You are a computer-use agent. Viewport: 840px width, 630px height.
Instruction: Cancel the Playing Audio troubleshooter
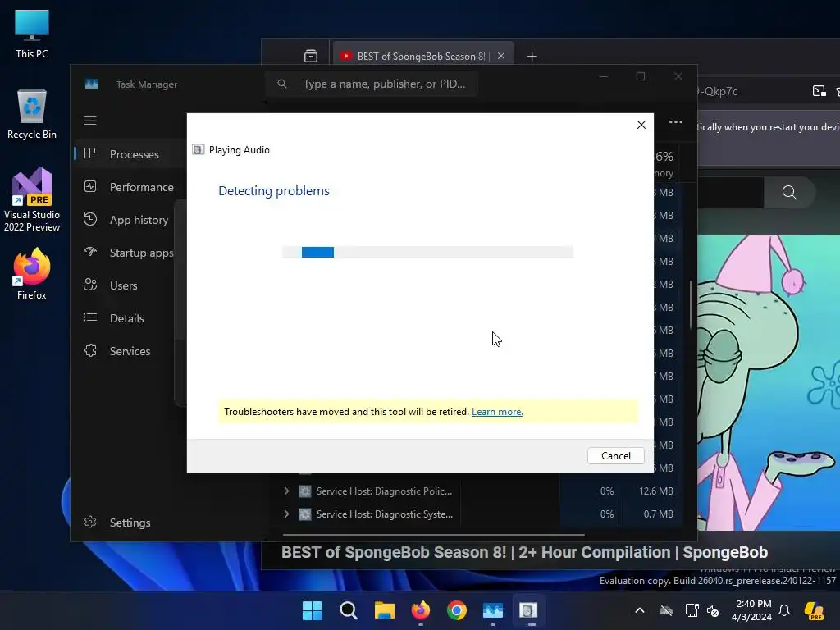point(615,455)
